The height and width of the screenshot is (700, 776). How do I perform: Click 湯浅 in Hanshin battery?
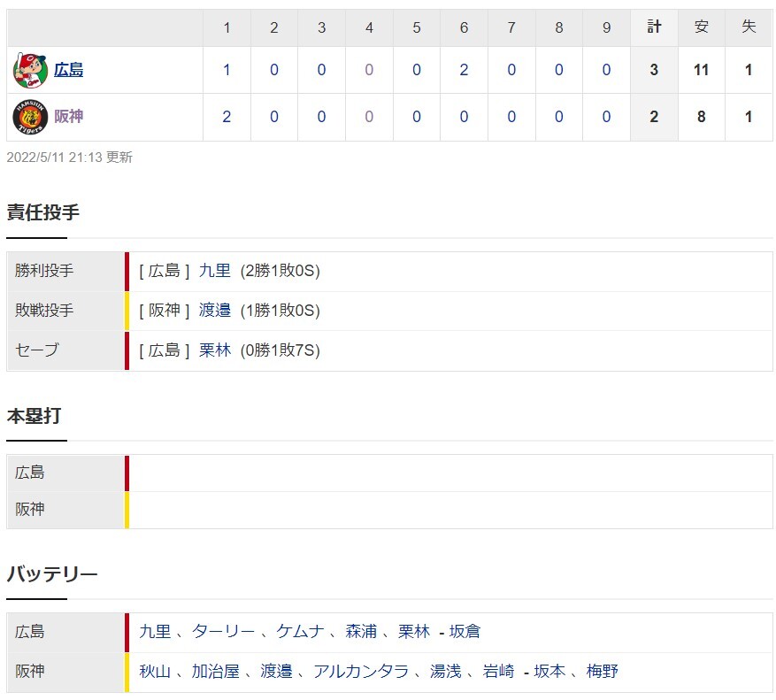pos(445,672)
